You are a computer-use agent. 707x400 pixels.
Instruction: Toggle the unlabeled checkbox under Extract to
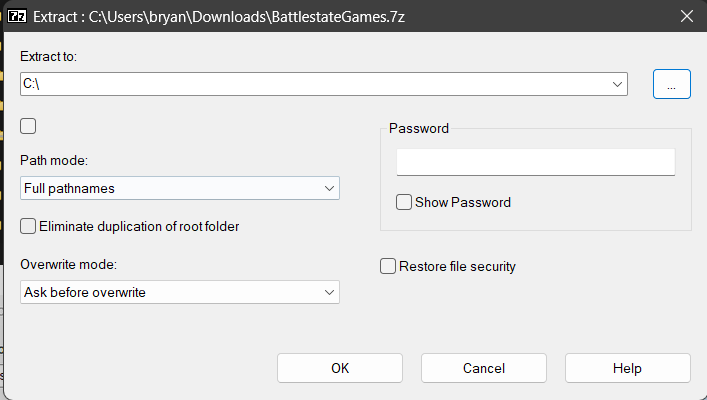(28, 126)
